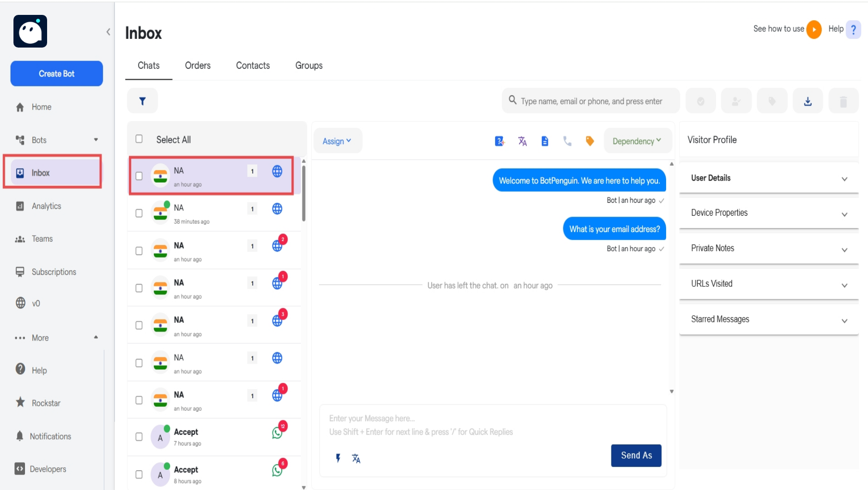The height and width of the screenshot is (490, 868).
Task: Expand the Device Properties section
Action: 768,213
